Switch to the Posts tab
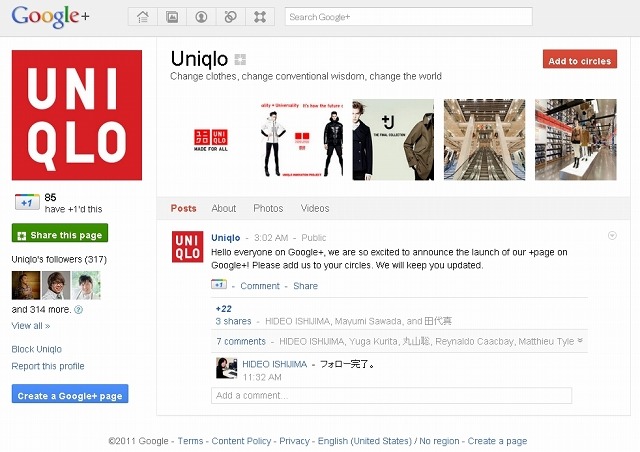Image resolution: width=640 pixels, height=452 pixels. (183, 208)
